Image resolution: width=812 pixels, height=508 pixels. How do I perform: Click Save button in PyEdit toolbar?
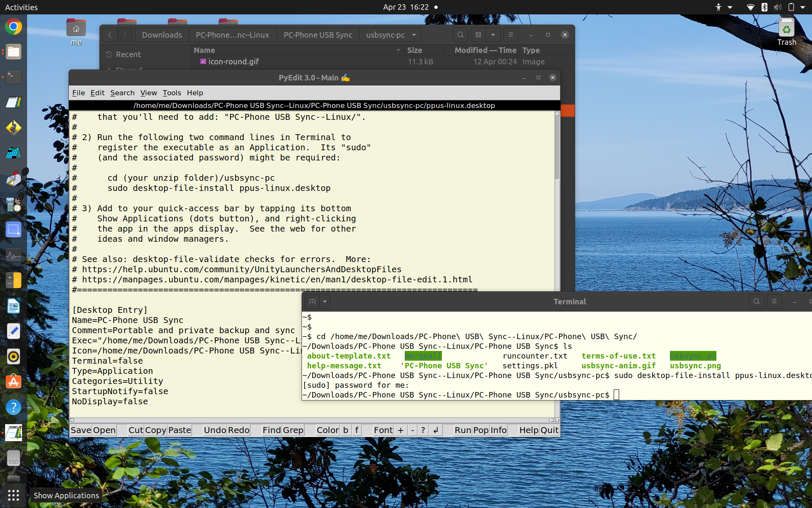coord(81,430)
